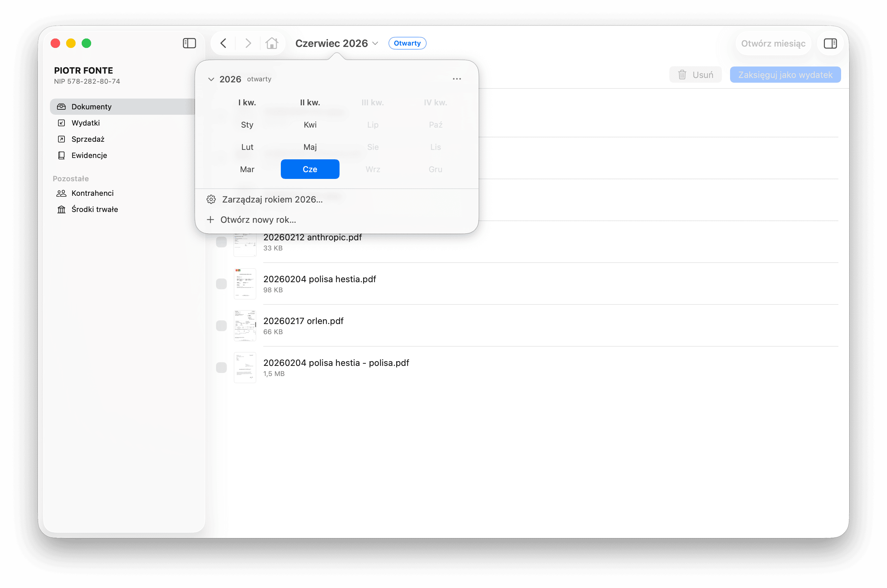Click the Środki trwałe building icon

click(x=61, y=209)
